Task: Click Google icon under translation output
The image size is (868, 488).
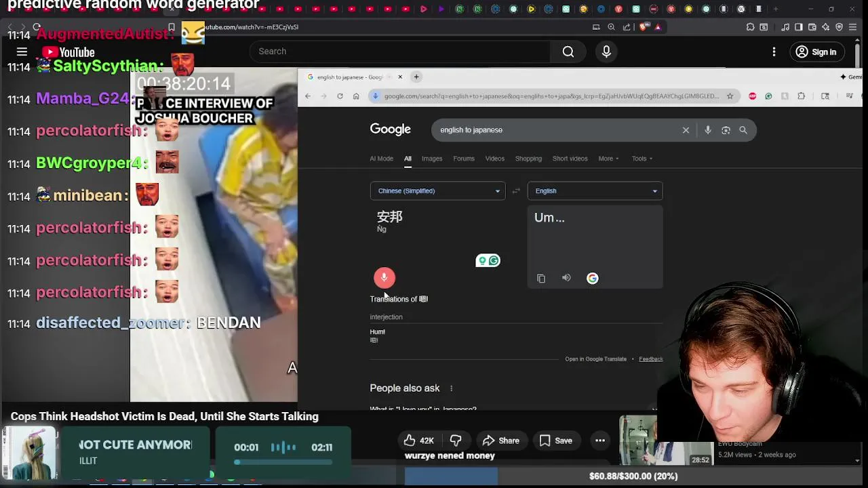Action: 593,278
